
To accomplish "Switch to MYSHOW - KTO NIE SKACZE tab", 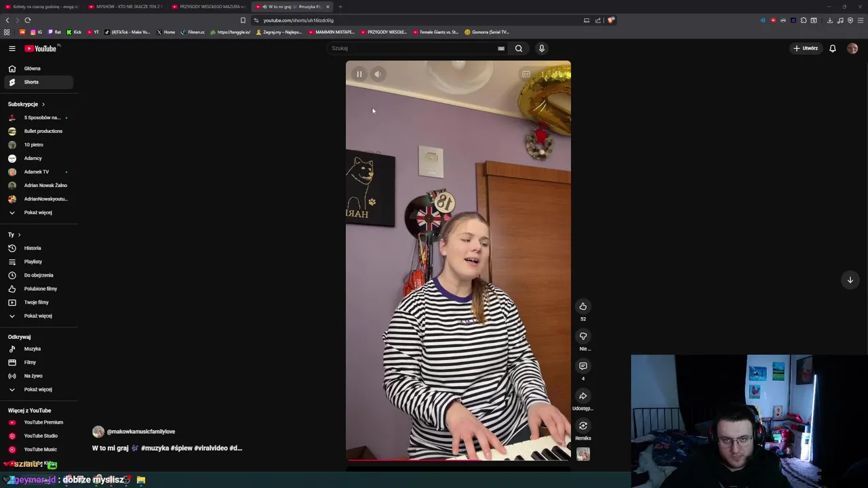I will coord(125,7).
